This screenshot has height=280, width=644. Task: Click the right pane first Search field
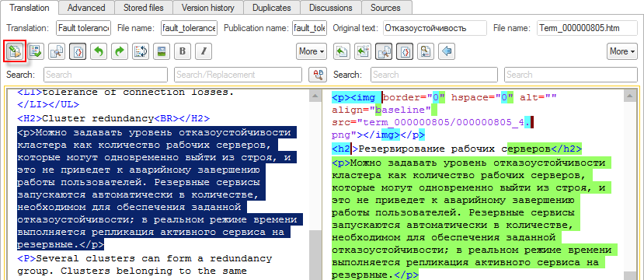(434, 75)
